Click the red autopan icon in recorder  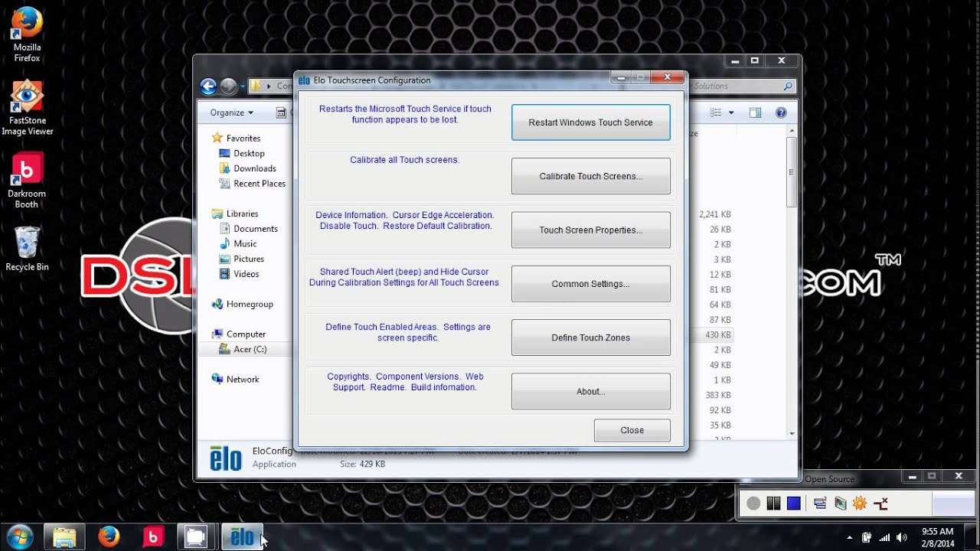pos(880,503)
